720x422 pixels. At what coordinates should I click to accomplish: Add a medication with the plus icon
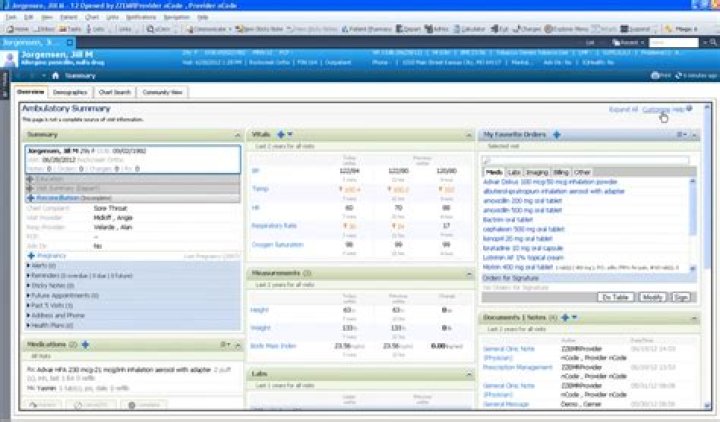click(x=85, y=344)
